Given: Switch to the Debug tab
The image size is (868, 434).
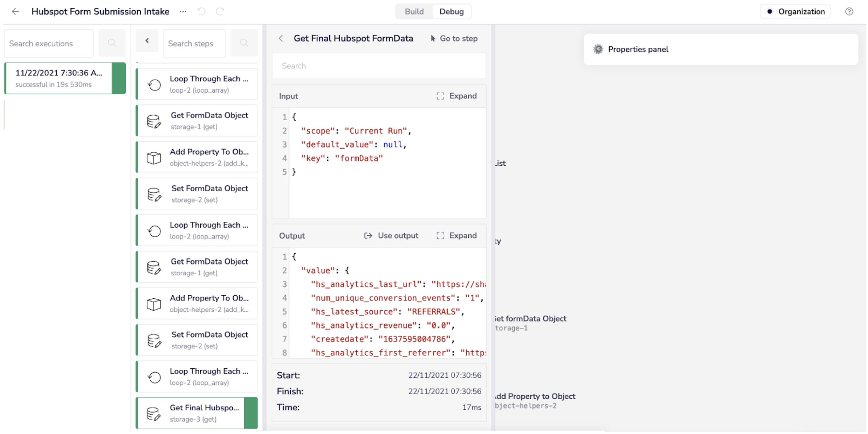Looking at the screenshot, I should coord(451,11).
